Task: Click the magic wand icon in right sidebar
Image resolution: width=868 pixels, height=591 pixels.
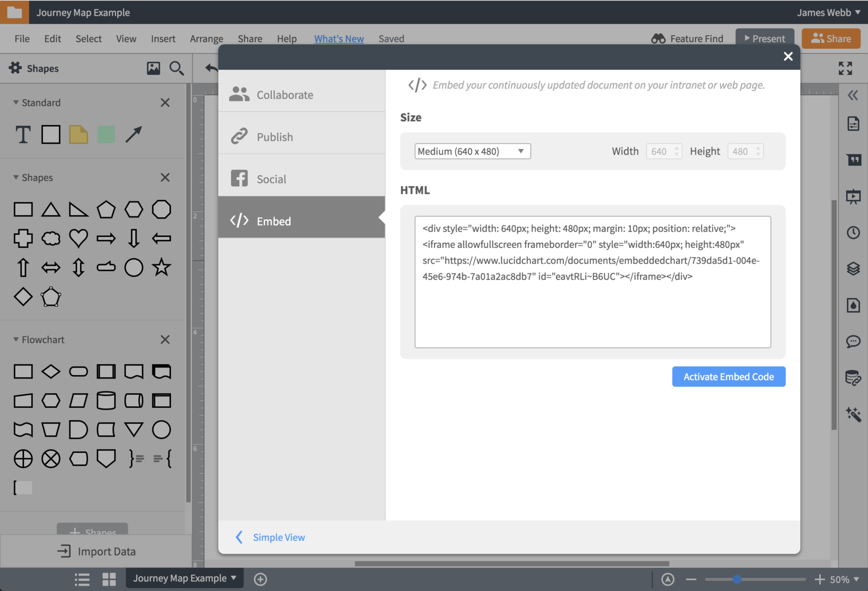Action: point(853,414)
